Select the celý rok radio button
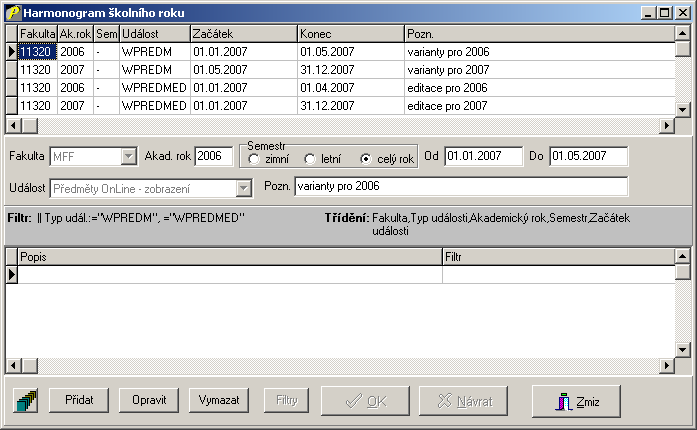Viewport: 697px width, 430px height. click(x=366, y=159)
